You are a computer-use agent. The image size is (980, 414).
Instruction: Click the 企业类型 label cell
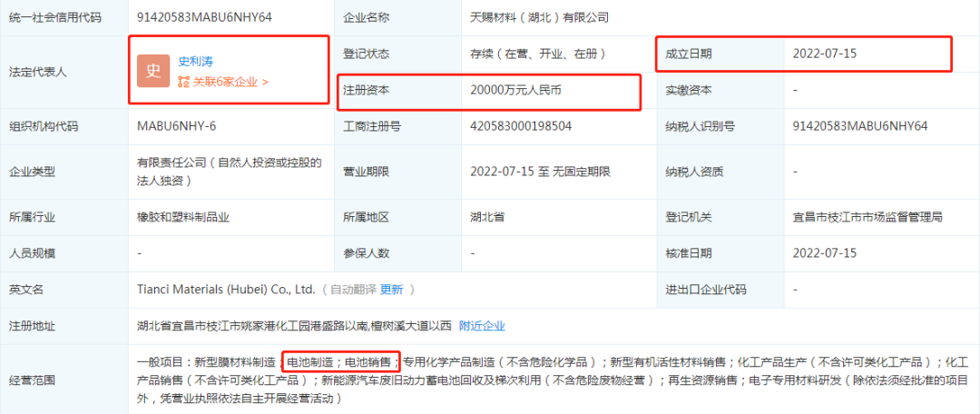(x=64, y=172)
